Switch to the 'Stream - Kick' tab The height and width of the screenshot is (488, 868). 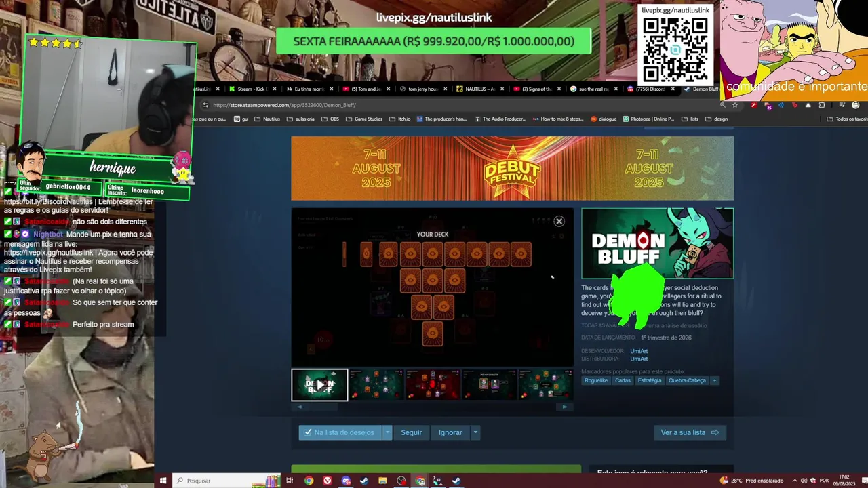(252, 89)
